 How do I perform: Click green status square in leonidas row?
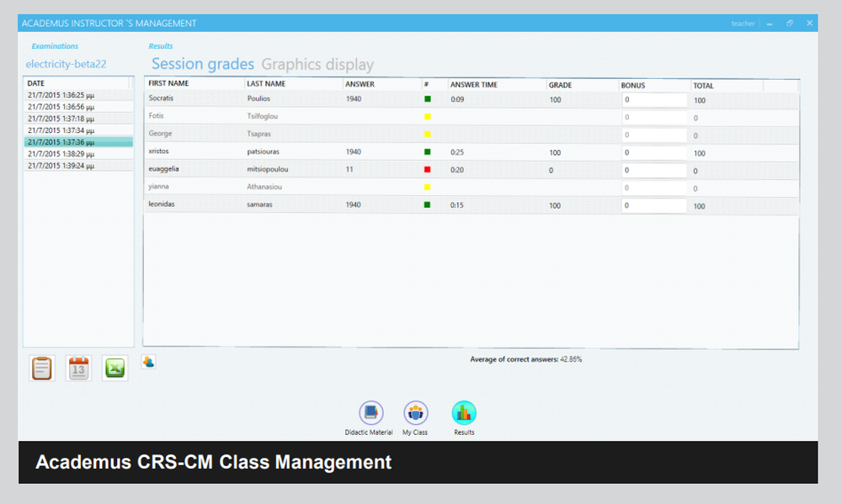click(428, 204)
